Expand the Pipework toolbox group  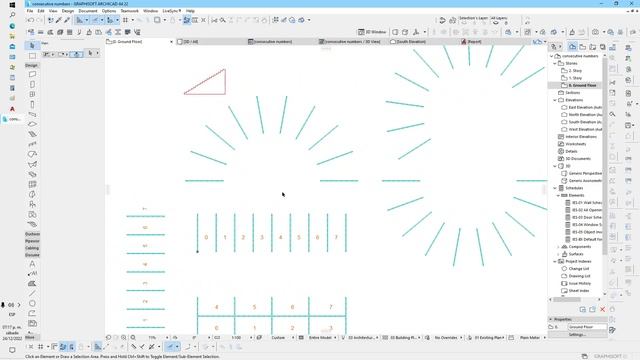click(x=32, y=241)
